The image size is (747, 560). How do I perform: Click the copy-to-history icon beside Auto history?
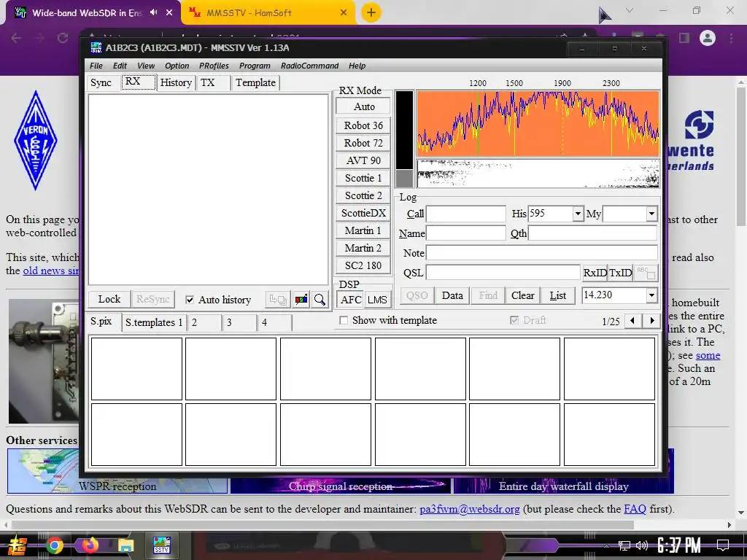[x=277, y=300]
